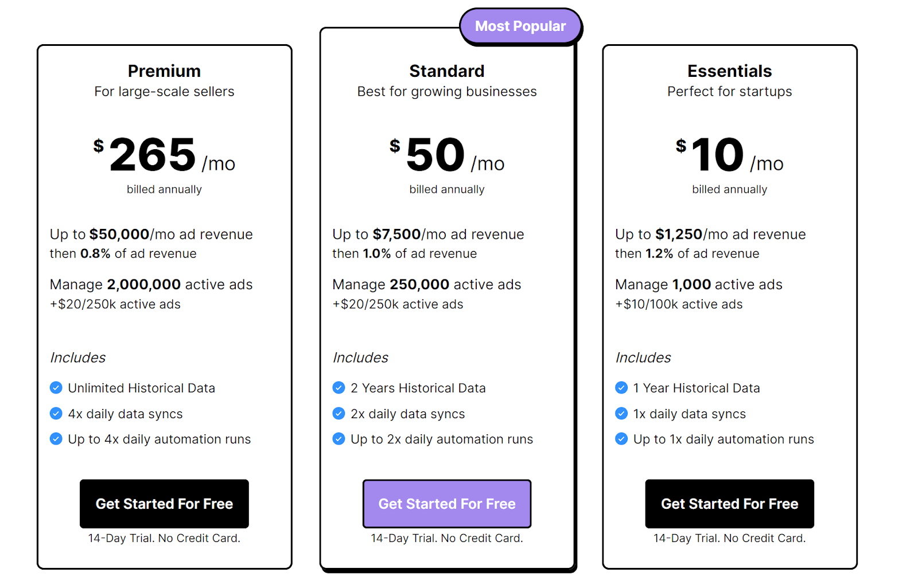Click checkmark icon beside 1x daily data syncs

[621, 414]
